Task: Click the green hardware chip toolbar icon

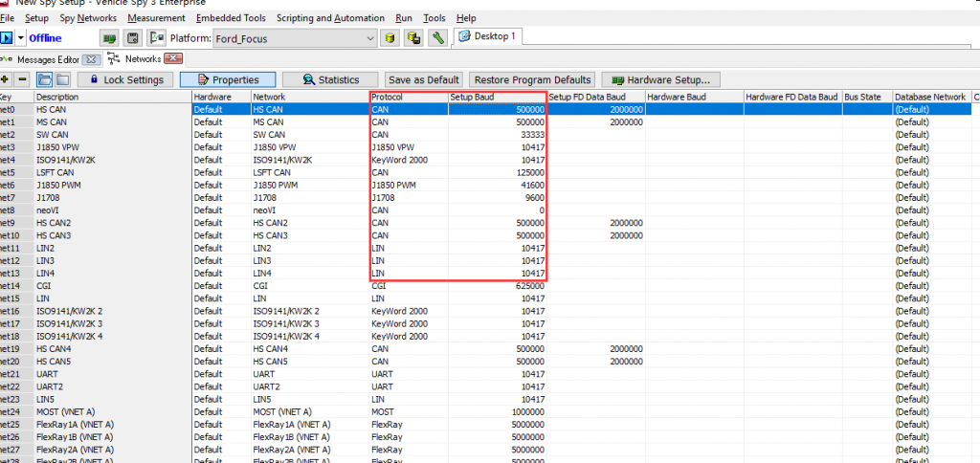Action: [x=110, y=38]
